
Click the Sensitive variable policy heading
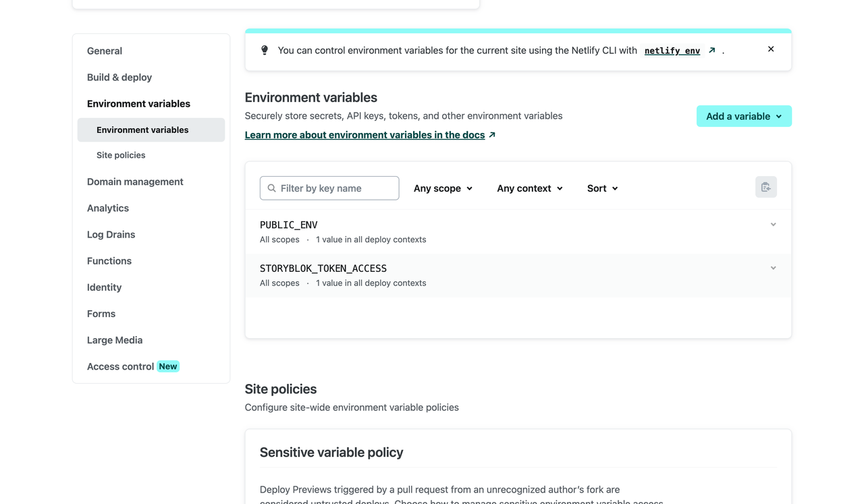coord(331,453)
